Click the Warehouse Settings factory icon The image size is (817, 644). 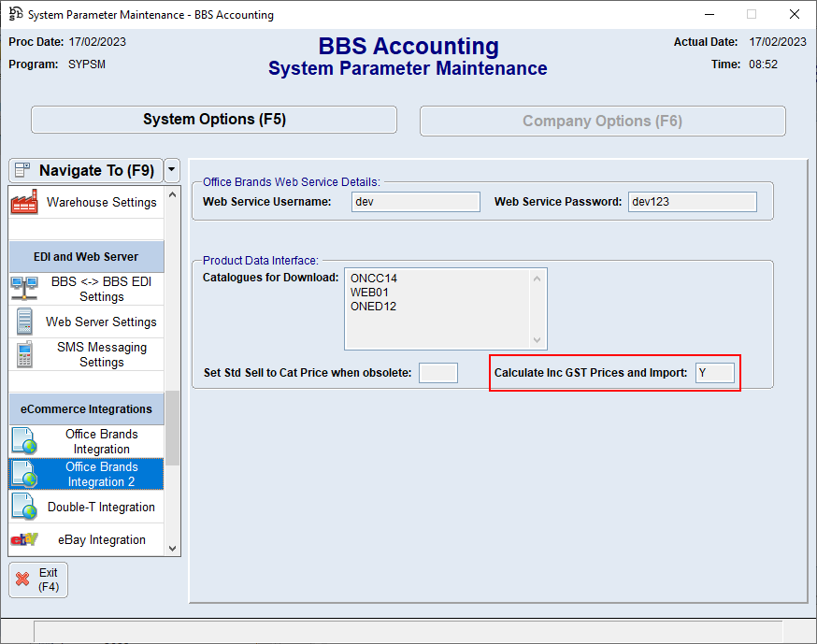24,202
